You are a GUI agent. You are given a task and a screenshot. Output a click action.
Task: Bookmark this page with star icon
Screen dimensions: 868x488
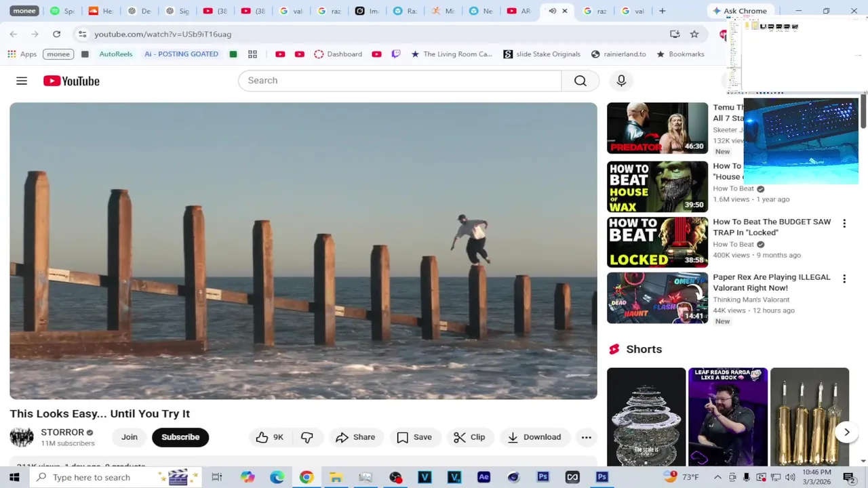[x=694, y=34]
